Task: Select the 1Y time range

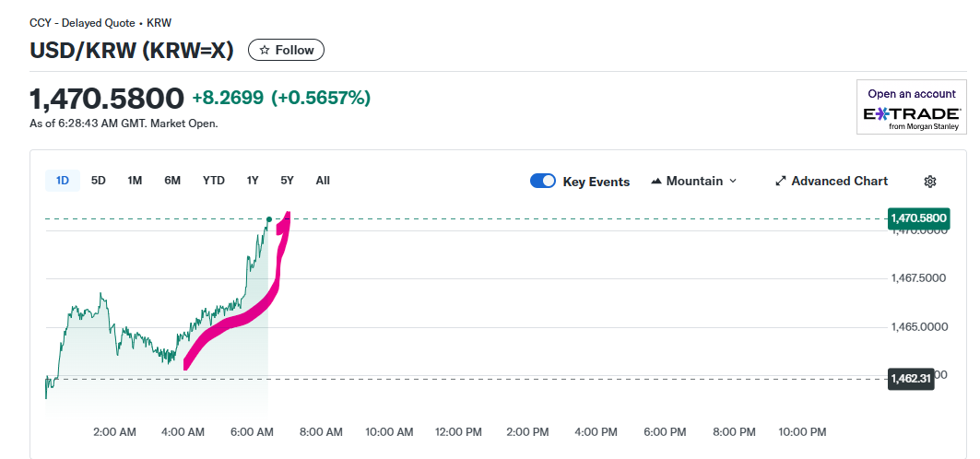Action: point(253,181)
